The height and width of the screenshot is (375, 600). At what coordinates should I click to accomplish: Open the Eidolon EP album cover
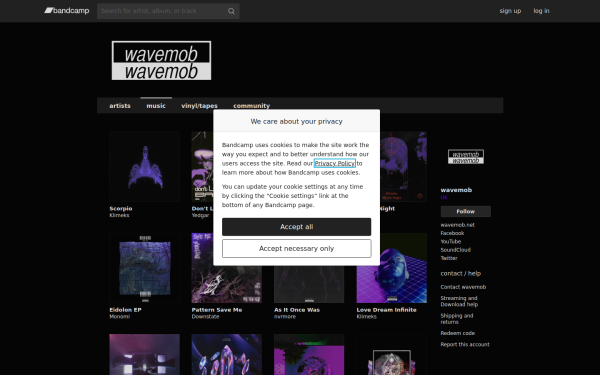[x=144, y=268]
